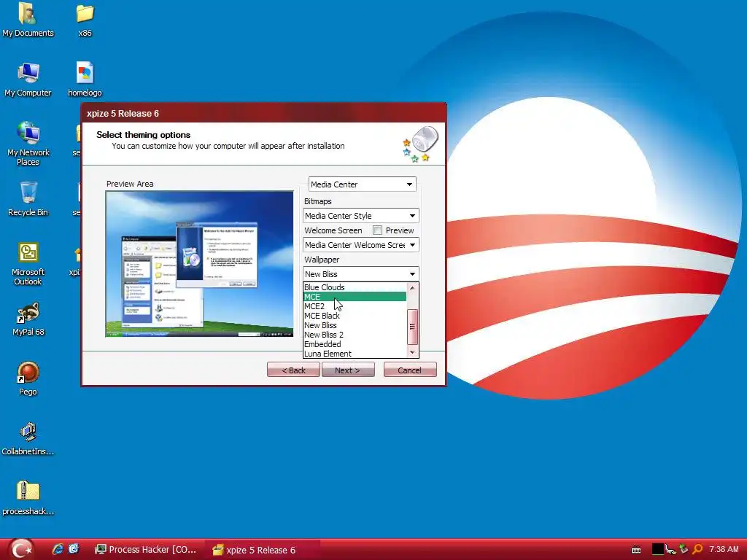This screenshot has height=560, width=747.
Task: Choose Embedded wallpaper option
Action: click(355, 344)
